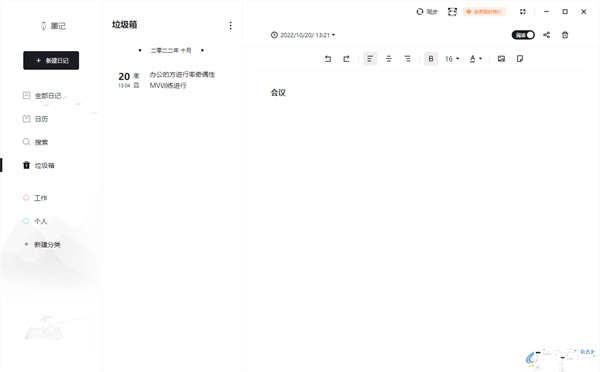Click the redo icon
Screen dimensions: 600x372
pos(346,59)
